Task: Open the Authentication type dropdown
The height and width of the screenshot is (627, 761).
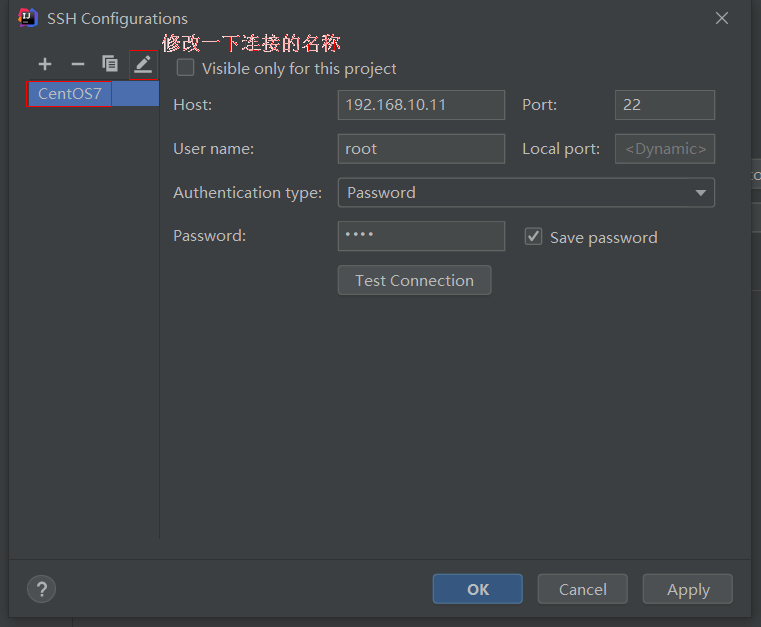Action: point(525,192)
